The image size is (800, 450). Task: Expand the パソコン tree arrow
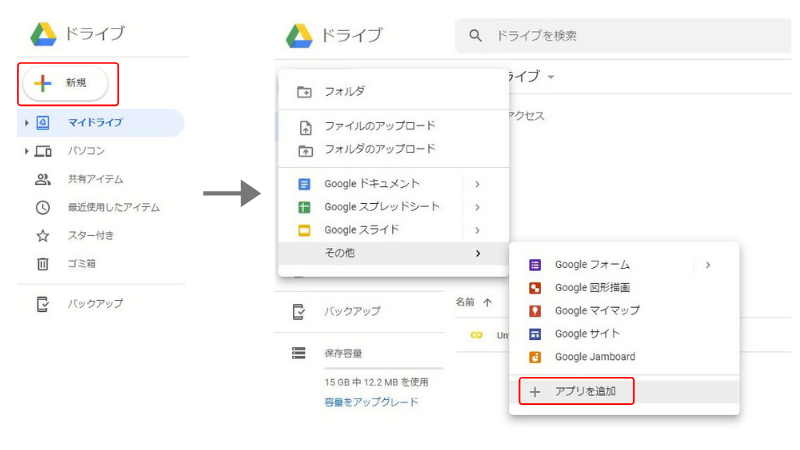(x=27, y=151)
